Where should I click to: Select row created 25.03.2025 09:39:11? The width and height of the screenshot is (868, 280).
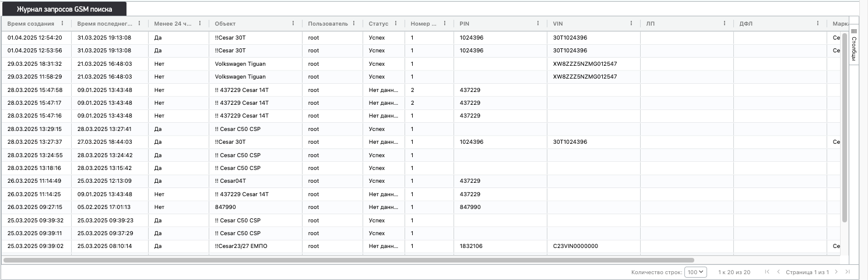421,233
